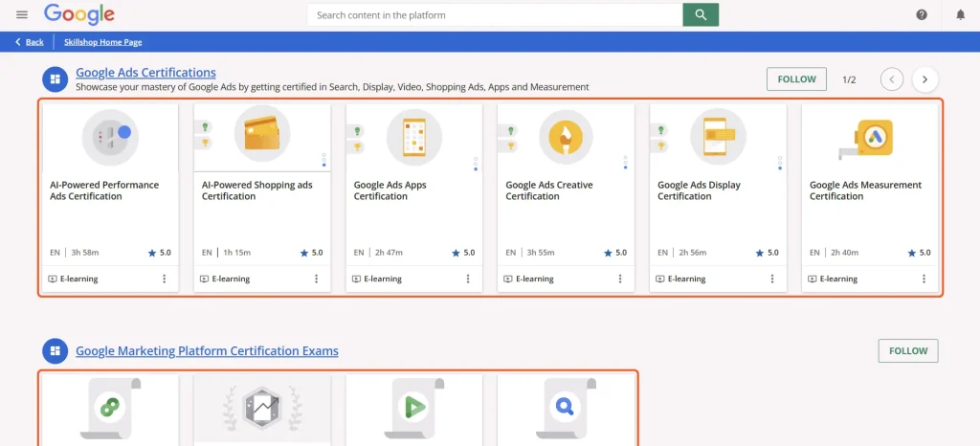Open the AI-Powered Shopping ads Certification title
Viewport: 980px width, 446px height.
pyautogui.click(x=256, y=190)
